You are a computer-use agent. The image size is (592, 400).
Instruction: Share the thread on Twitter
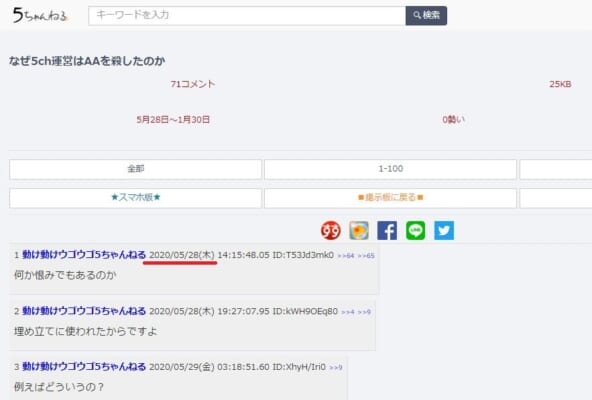click(x=444, y=230)
